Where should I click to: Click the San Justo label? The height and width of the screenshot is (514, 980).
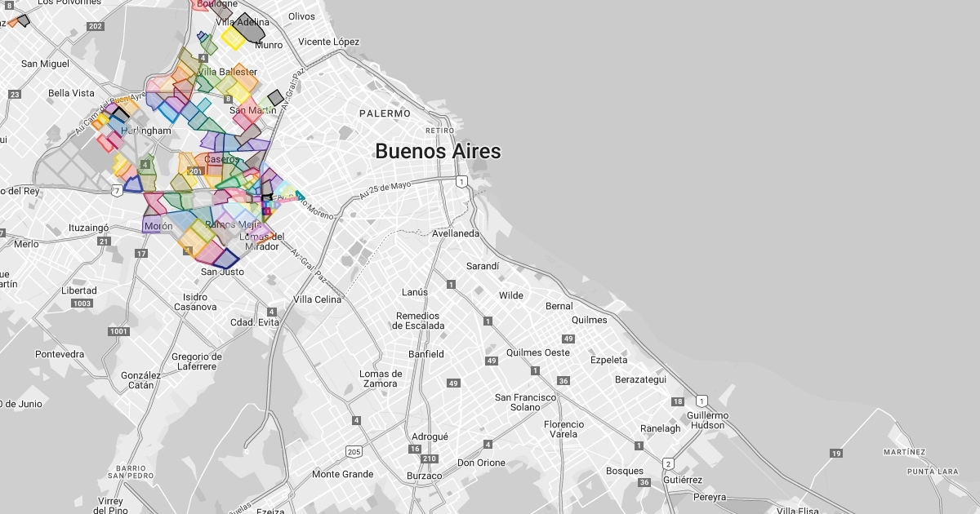(x=222, y=272)
